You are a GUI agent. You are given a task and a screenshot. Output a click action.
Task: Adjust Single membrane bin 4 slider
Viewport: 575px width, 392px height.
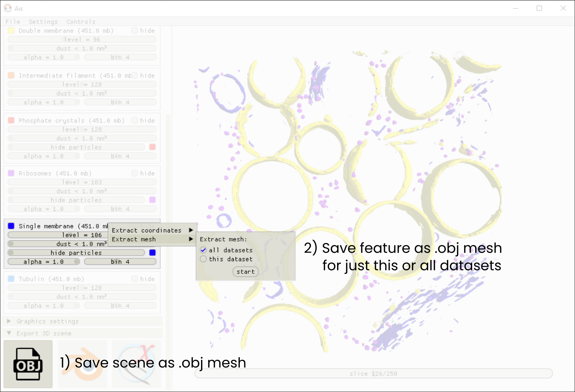tap(120, 262)
